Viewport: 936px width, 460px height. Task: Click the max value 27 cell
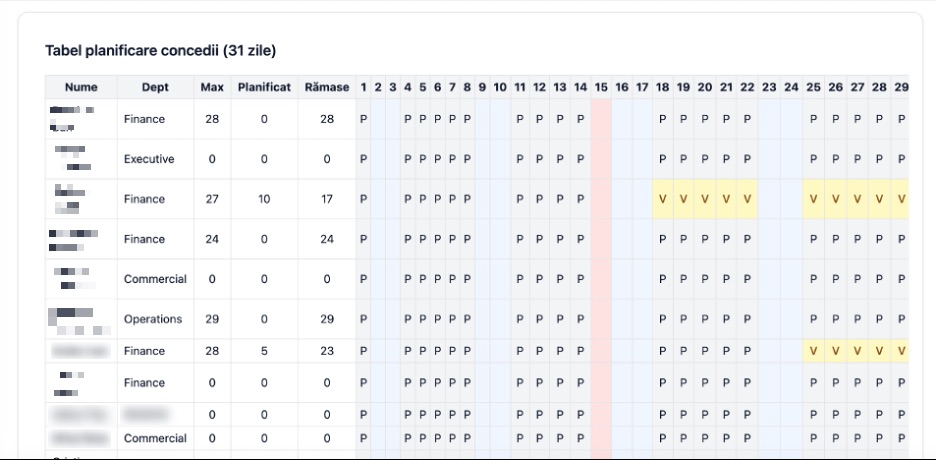point(212,199)
